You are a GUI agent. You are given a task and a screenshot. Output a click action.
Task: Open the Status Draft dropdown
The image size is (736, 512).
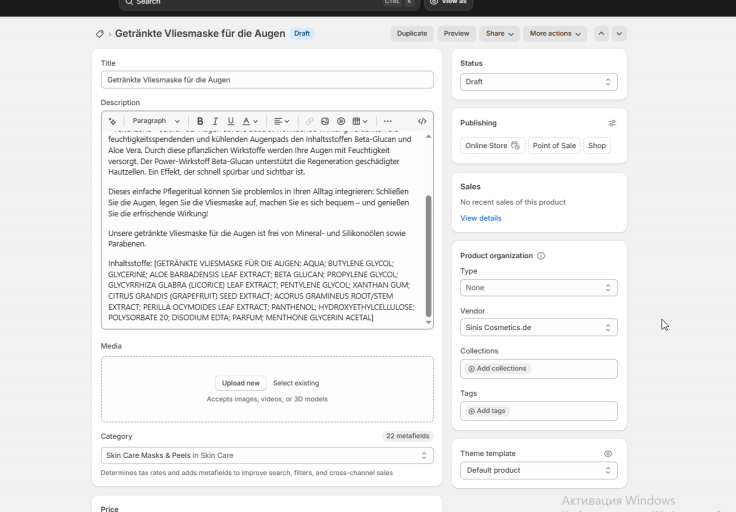pos(539,82)
